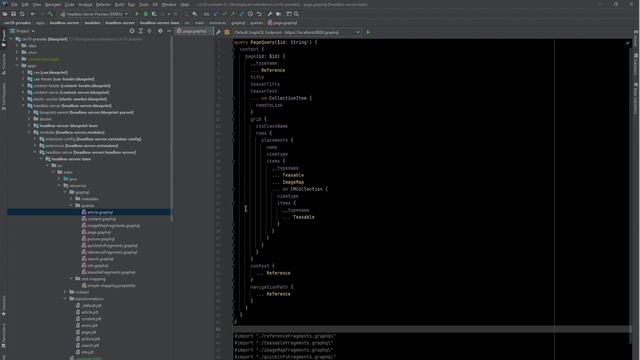
Task: Click the GraphQL editor wrench icon
Action: click(x=218, y=32)
